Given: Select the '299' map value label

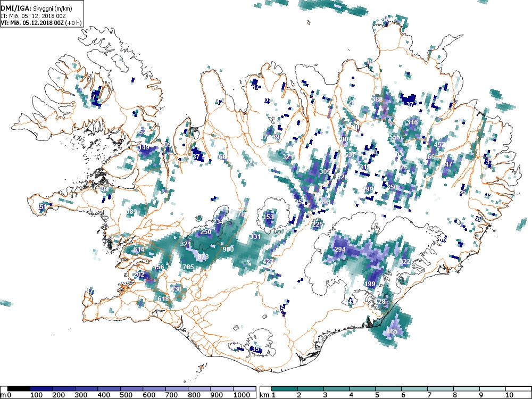Looking at the screenshot, I should pos(368,189).
